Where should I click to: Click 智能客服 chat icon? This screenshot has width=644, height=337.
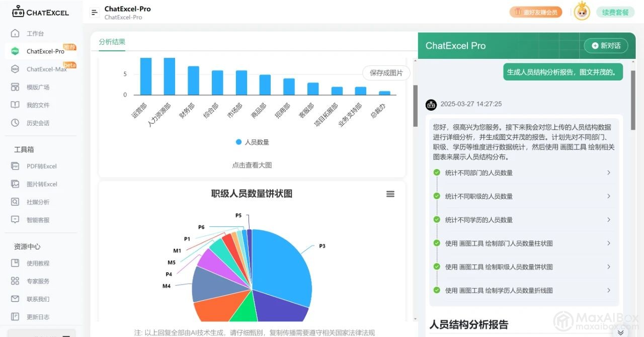(15, 220)
